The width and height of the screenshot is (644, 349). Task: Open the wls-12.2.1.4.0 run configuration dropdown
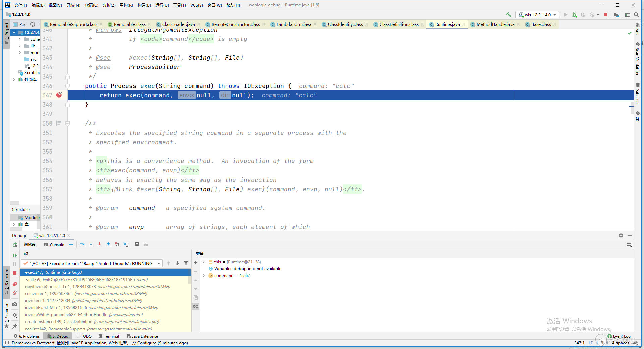[537, 15]
